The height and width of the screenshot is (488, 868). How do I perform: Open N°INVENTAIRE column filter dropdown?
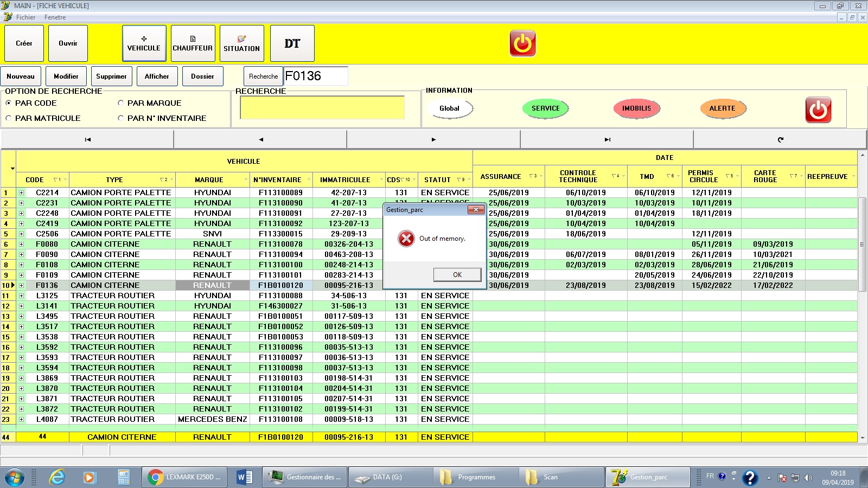click(x=309, y=179)
